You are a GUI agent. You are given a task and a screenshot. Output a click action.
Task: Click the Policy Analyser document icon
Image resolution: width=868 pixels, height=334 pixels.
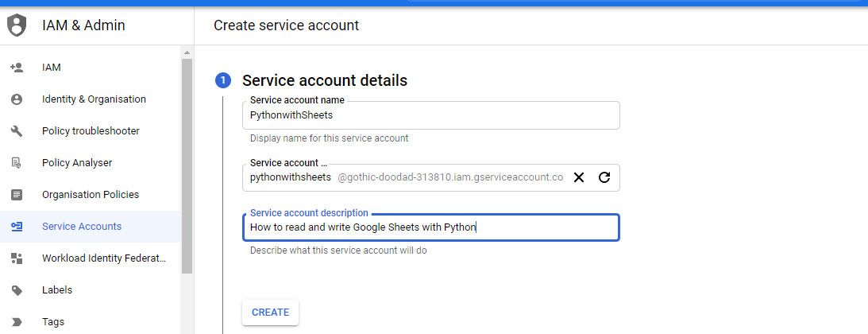point(16,163)
